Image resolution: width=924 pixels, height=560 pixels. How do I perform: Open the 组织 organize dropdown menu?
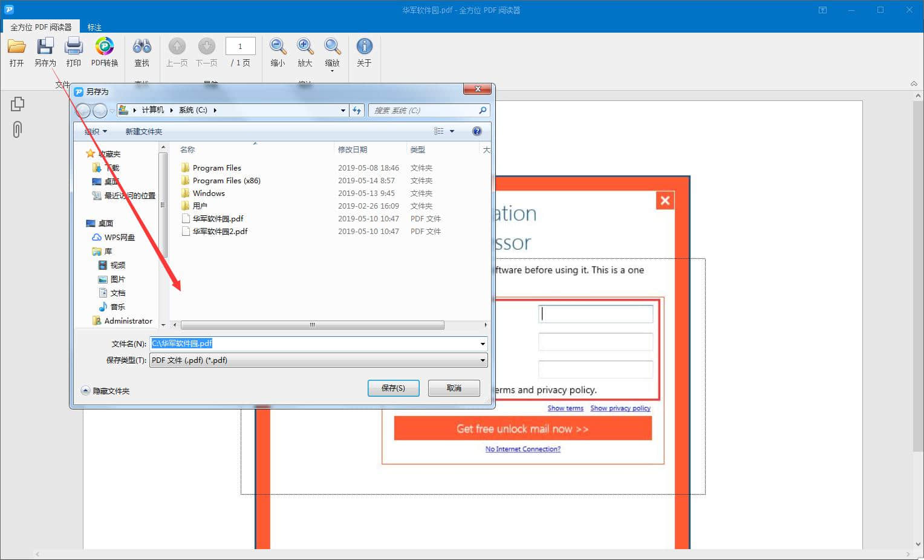tap(96, 131)
